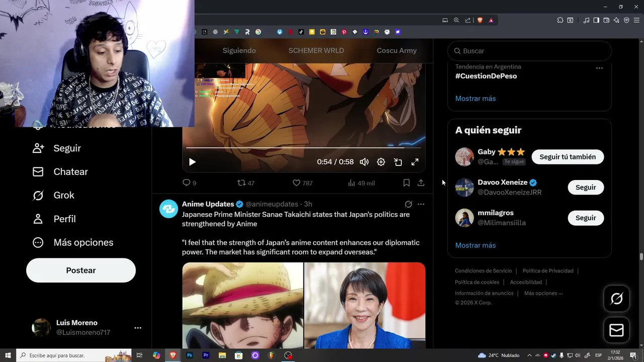
Task: Open the Brave Shields lion icon
Action: point(480,20)
